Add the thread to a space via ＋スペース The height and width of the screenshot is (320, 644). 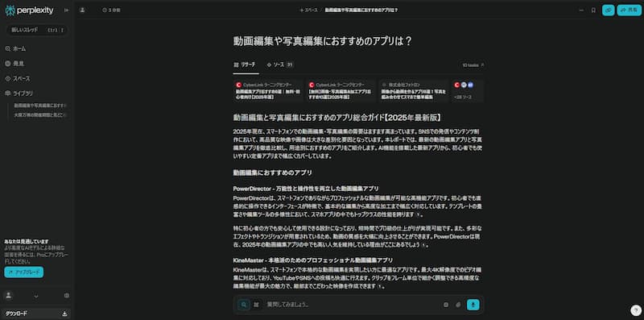click(309, 10)
